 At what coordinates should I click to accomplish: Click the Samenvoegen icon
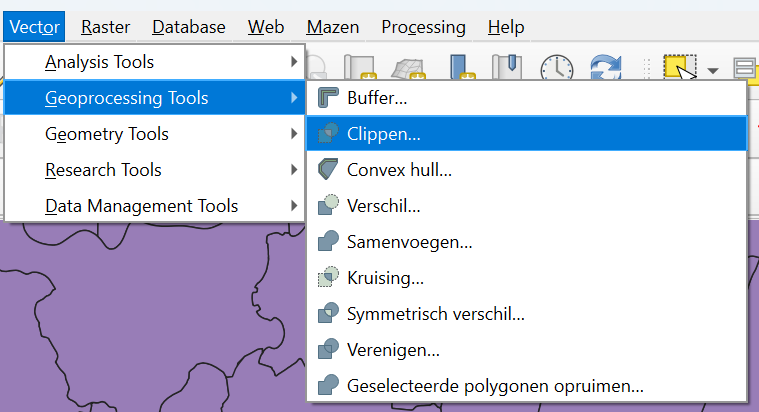pos(329,242)
